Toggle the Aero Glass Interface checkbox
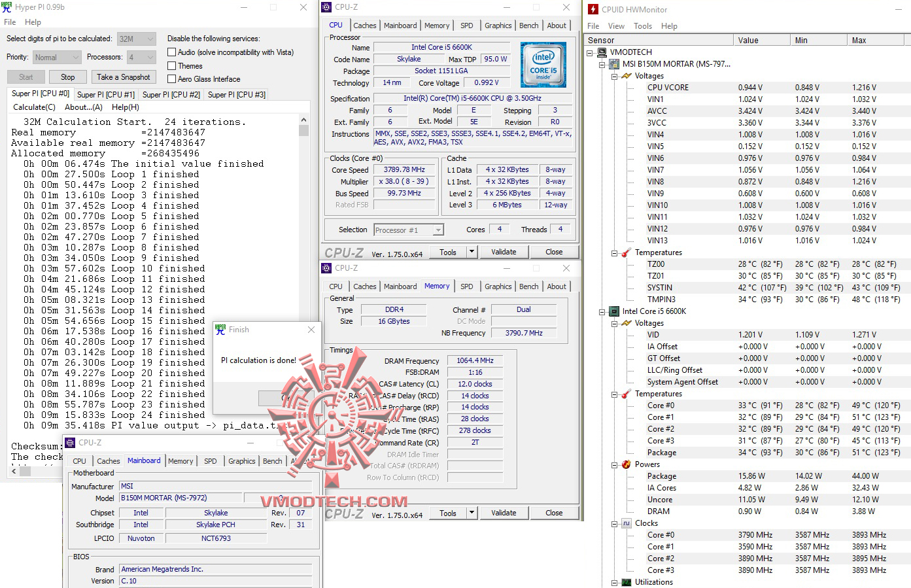The width and height of the screenshot is (911, 588). 171,79
